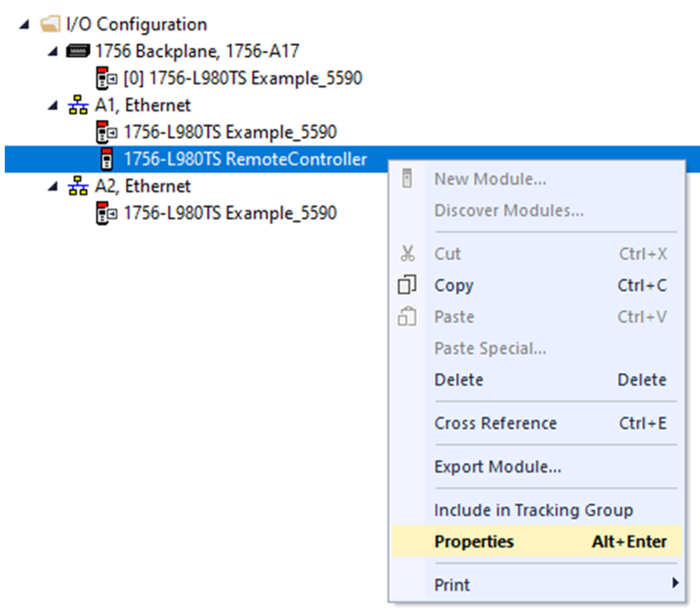Click the I/O Configuration folder icon
Image resolution: width=700 pixels, height=608 pixels.
coord(50,24)
